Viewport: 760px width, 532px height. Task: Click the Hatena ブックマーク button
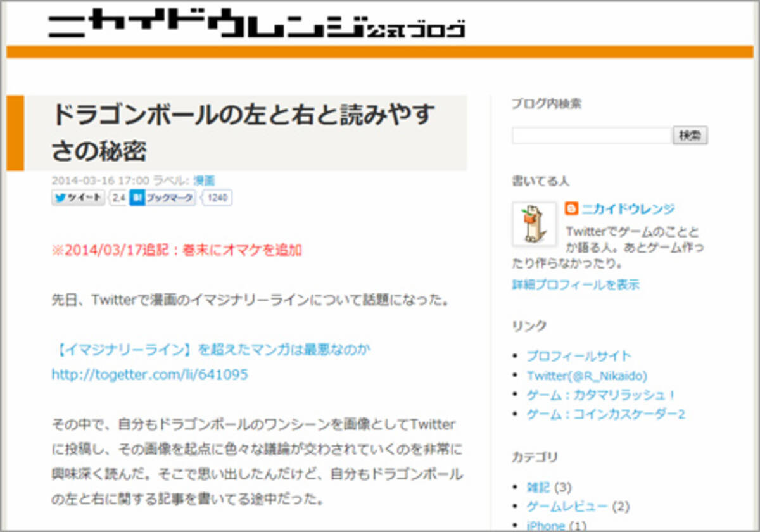[163, 198]
